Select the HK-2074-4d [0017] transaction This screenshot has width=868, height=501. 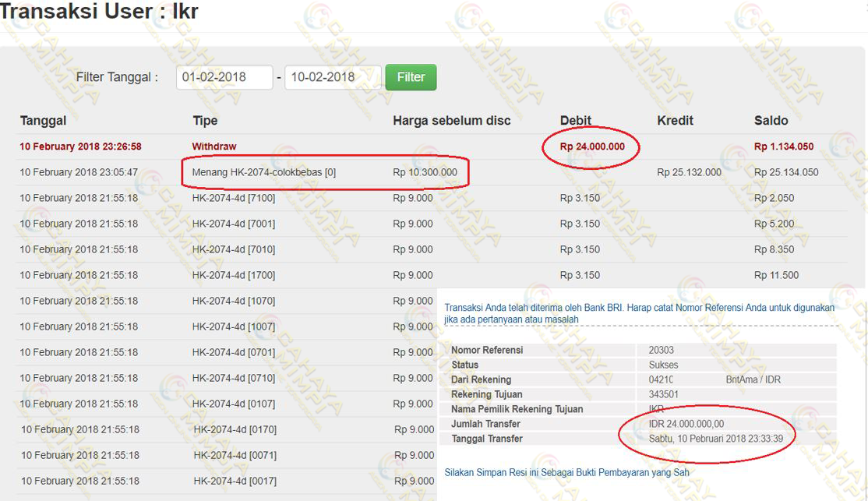pos(235,481)
